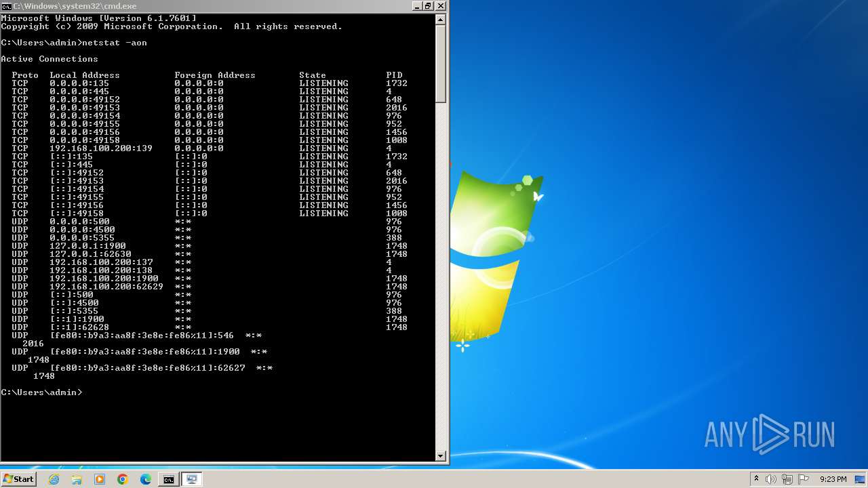Screen dimensions: 868x488
Task: Click the fe80 address ending ':62627'
Action: pos(147,368)
